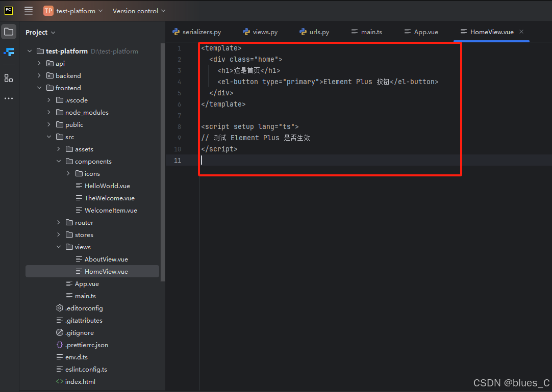Open the Structure tool window icon
552x392 pixels.
[x=9, y=78]
